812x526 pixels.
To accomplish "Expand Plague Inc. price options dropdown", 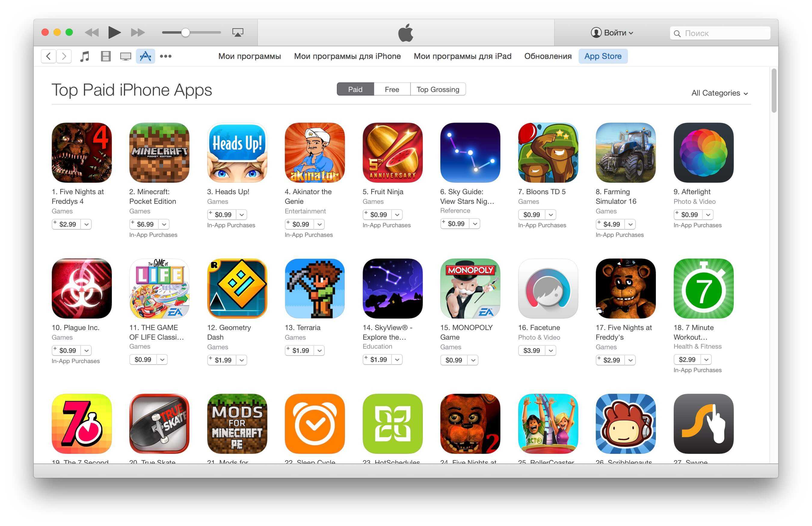I will (x=86, y=350).
